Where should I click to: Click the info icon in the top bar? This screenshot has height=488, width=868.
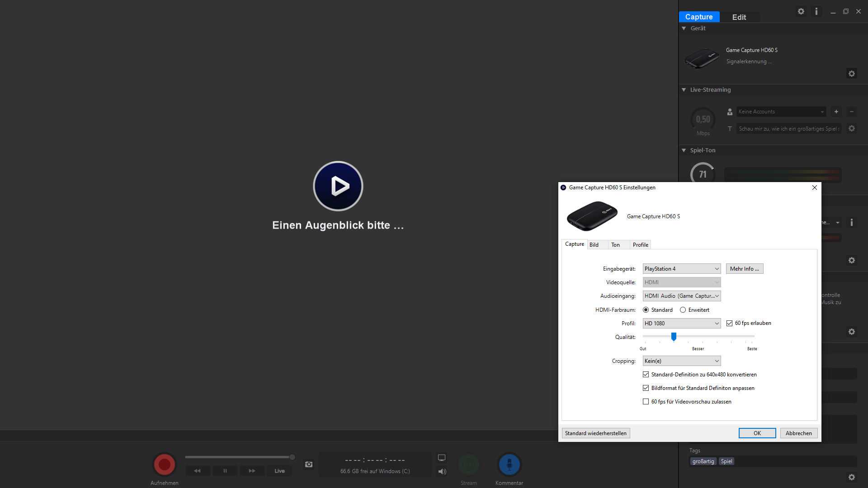click(x=816, y=11)
